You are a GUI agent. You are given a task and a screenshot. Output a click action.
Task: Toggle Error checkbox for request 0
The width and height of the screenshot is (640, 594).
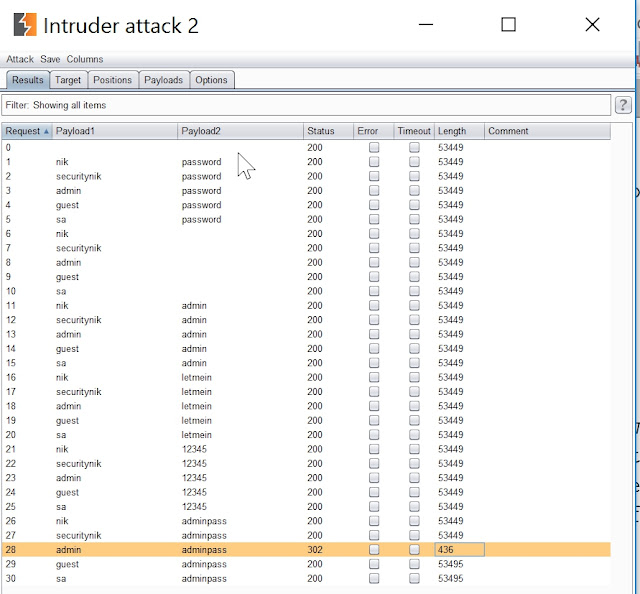[374, 147]
